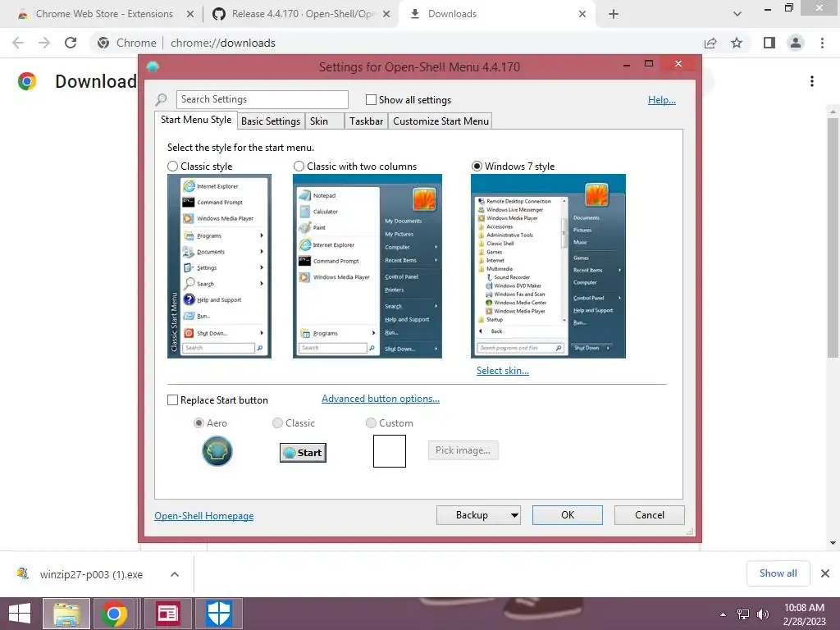This screenshot has width=840, height=630.
Task: Click the Search Settings input field
Action: click(262, 99)
